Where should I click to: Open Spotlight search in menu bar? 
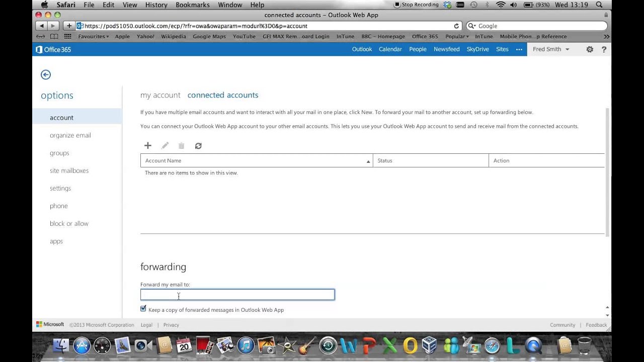[x=599, y=5]
